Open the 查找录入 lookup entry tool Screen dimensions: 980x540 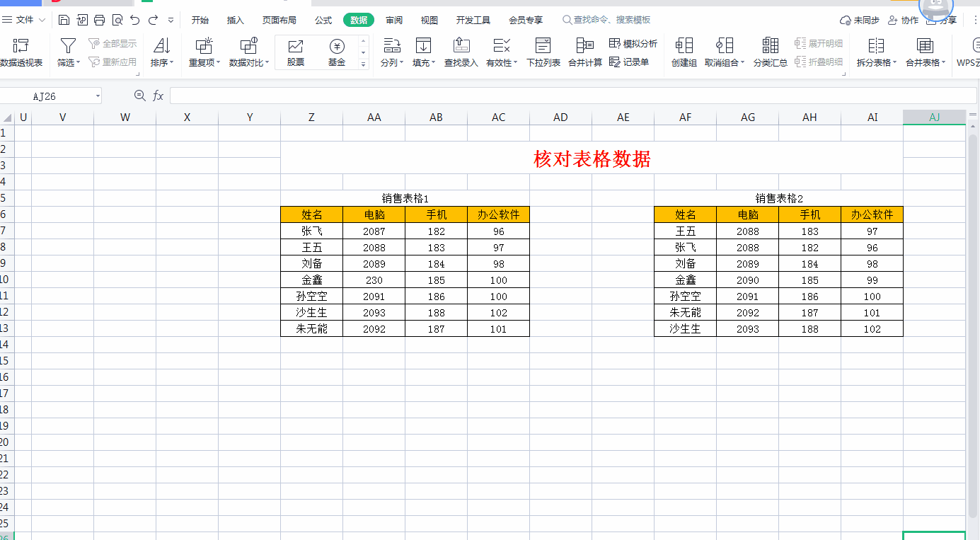pyautogui.click(x=461, y=47)
